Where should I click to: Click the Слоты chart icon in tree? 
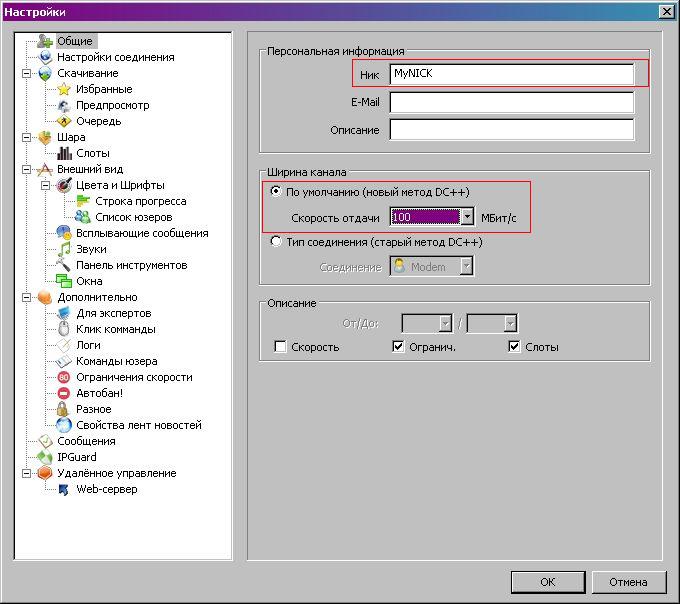(x=64, y=153)
